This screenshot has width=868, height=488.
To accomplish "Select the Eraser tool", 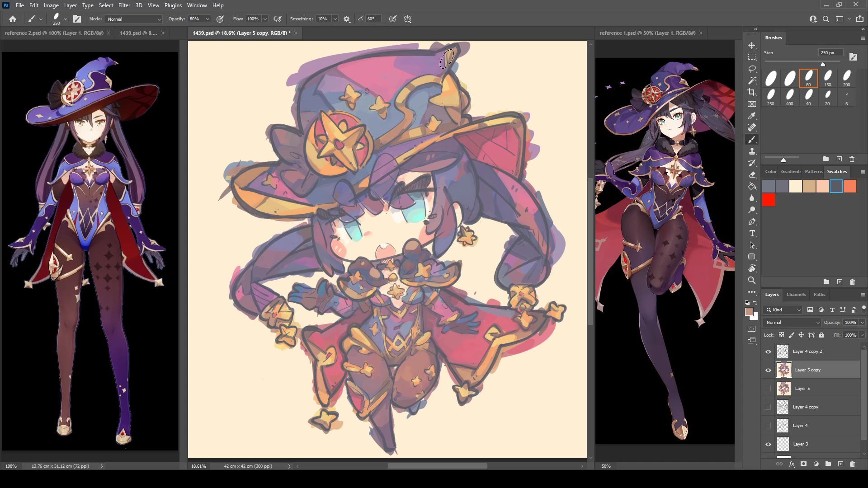I will (x=752, y=175).
